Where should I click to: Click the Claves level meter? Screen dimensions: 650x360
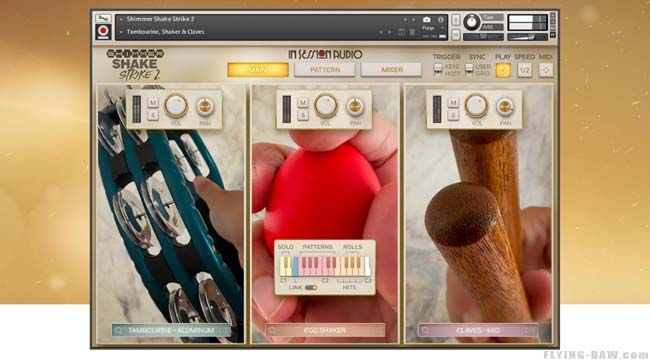tap(437, 109)
